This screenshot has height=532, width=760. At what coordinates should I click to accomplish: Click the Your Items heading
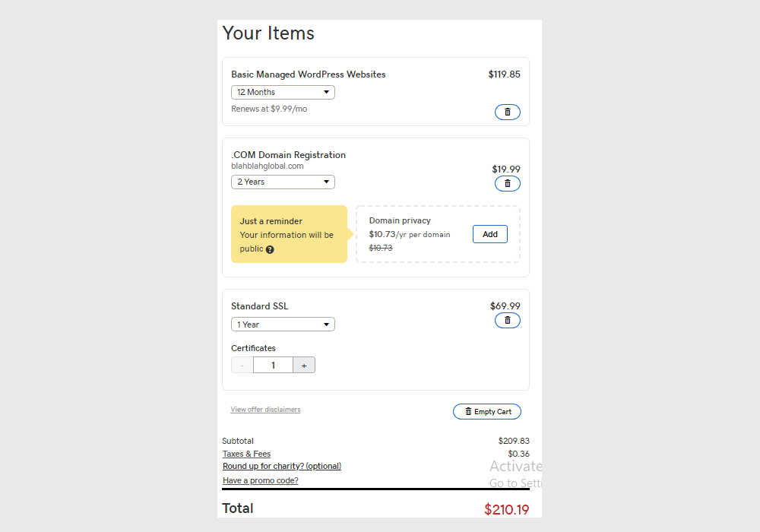268,33
